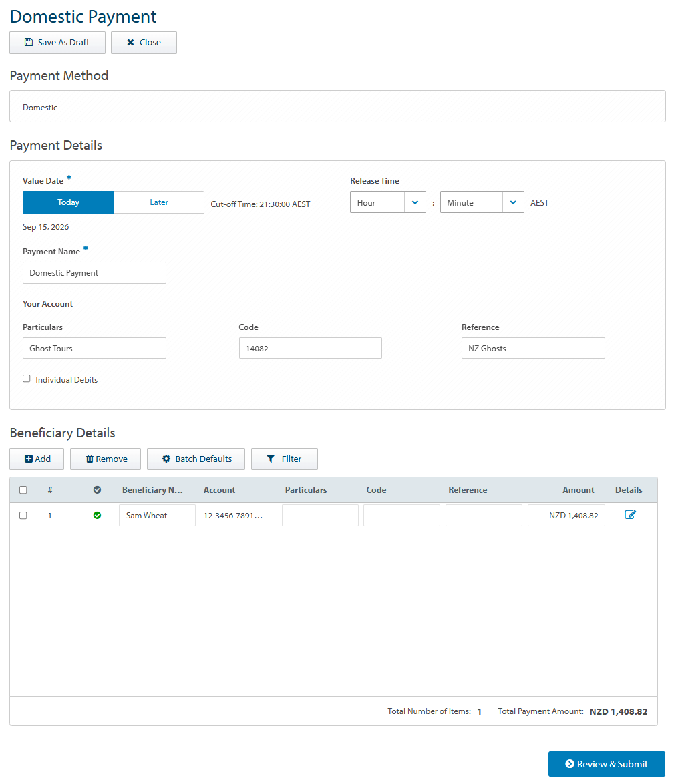The image size is (676, 784).
Task: Add a new beneficiary
Action: click(x=37, y=459)
